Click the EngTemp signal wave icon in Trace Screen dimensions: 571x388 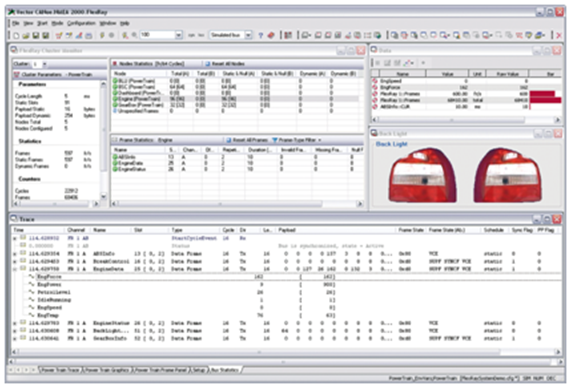click(x=32, y=315)
